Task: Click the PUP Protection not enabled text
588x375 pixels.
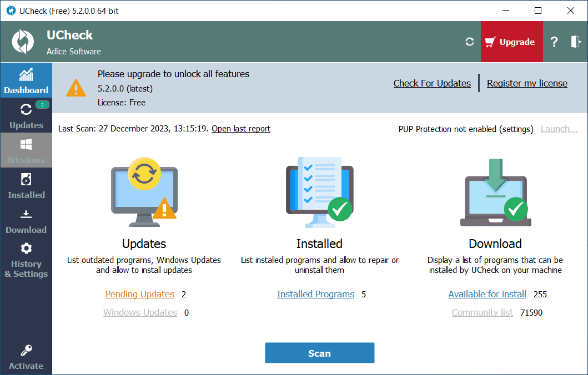Action: point(466,129)
